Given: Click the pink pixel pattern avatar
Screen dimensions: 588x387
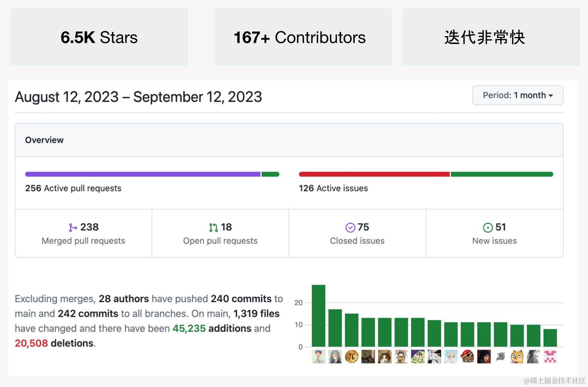Looking at the screenshot, I should (550, 357).
